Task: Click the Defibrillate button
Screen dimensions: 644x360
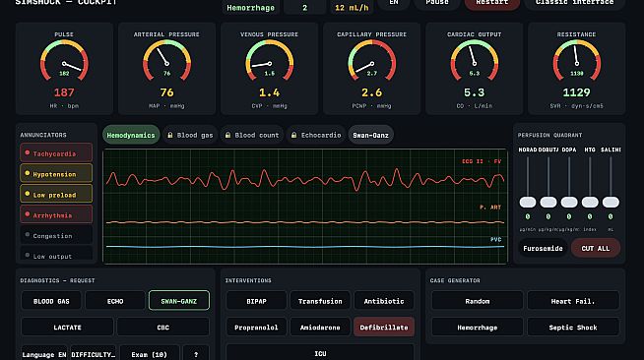Action: [384, 328]
